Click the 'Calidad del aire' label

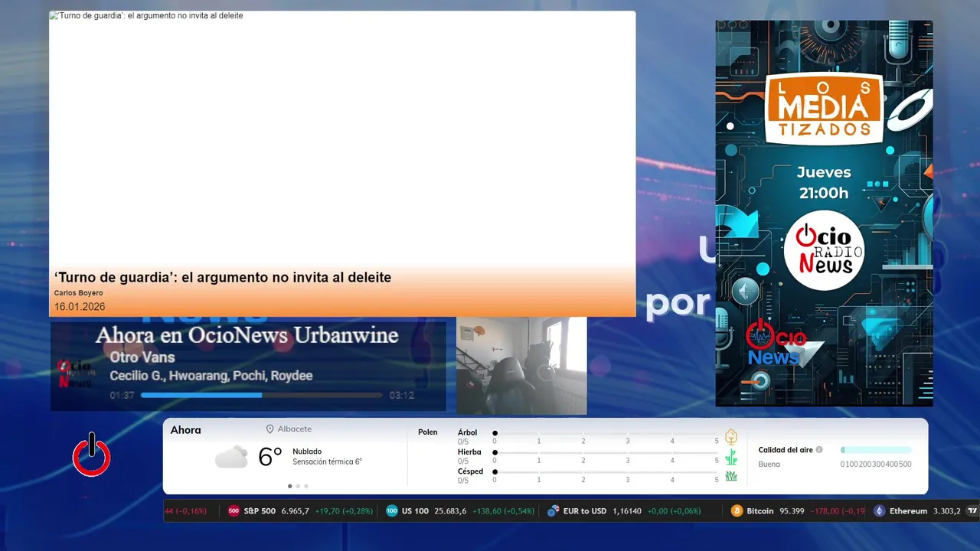coord(786,450)
